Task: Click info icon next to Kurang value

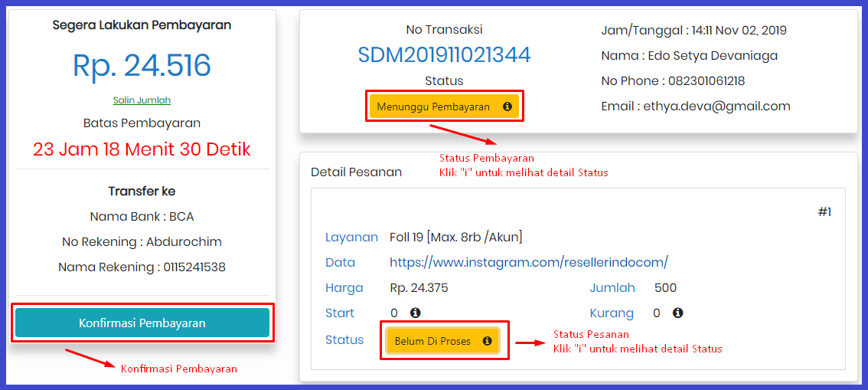Action: (x=677, y=313)
